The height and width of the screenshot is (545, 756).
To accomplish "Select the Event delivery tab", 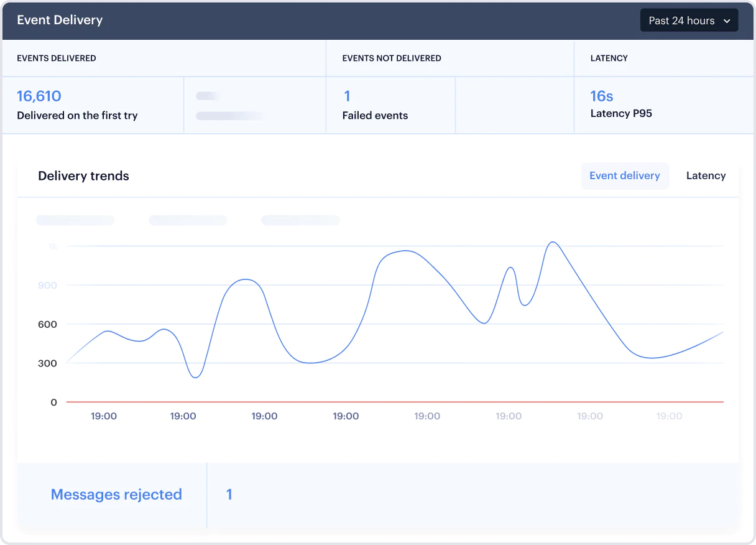I will pos(625,175).
